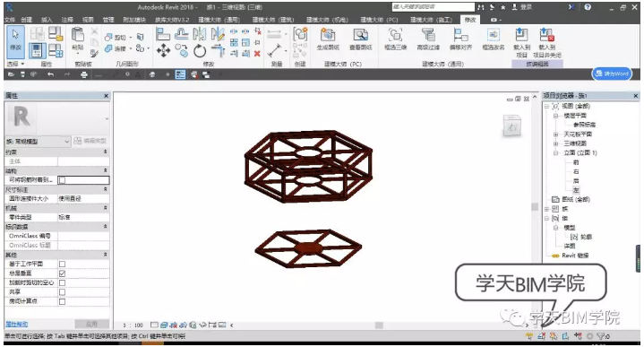Toggle the 可将钢筋附着到 checkbox
Screen dimensions: 644x347
[x=62, y=180]
